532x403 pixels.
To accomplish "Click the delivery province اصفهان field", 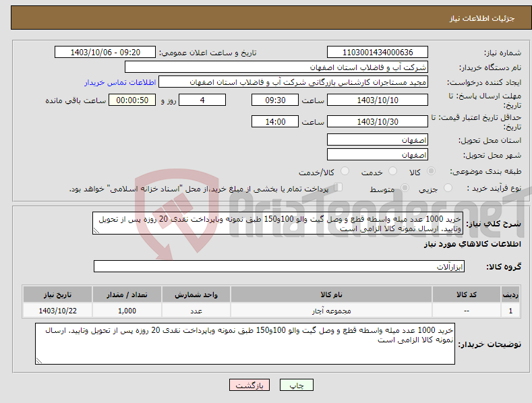I will coord(378,139).
